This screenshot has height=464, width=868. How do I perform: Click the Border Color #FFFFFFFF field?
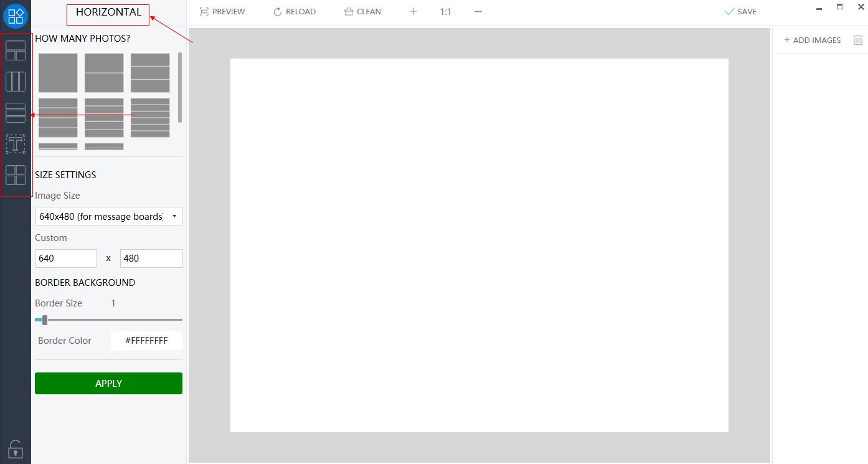(x=146, y=341)
